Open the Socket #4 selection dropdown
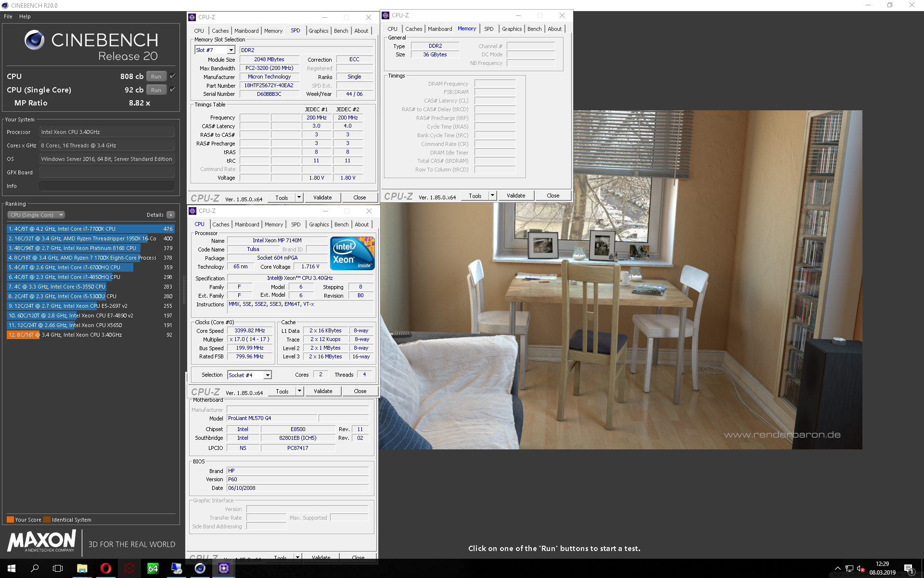 click(268, 375)
